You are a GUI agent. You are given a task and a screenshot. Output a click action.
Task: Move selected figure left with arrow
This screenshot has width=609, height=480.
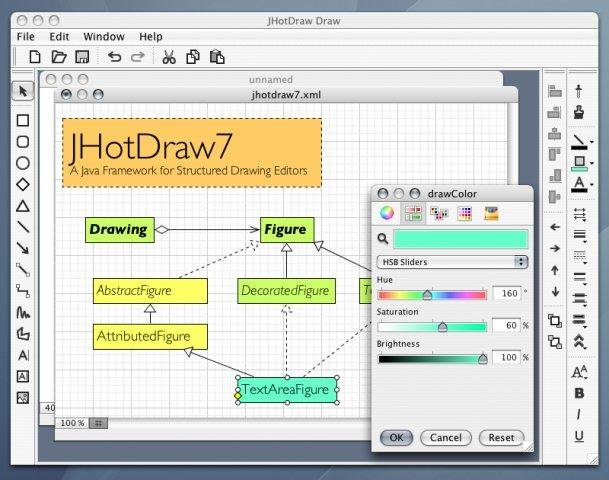coord(555,227)
